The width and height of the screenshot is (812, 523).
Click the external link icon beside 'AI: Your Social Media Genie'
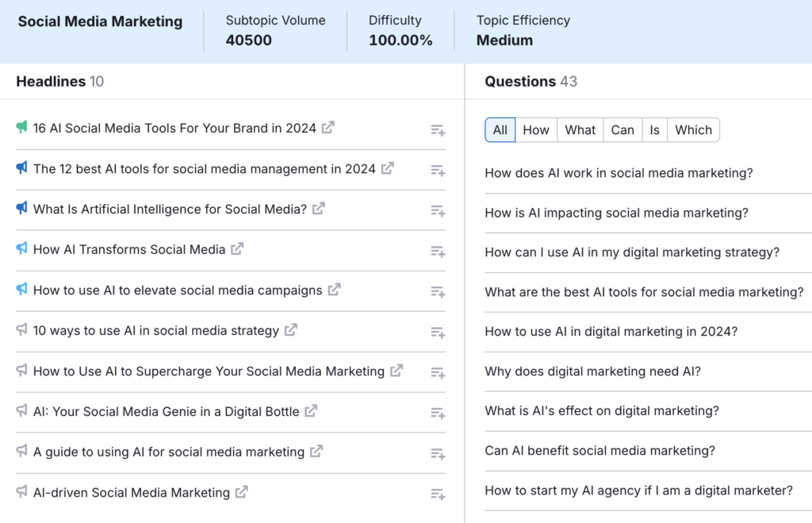(x=312, y=412)
